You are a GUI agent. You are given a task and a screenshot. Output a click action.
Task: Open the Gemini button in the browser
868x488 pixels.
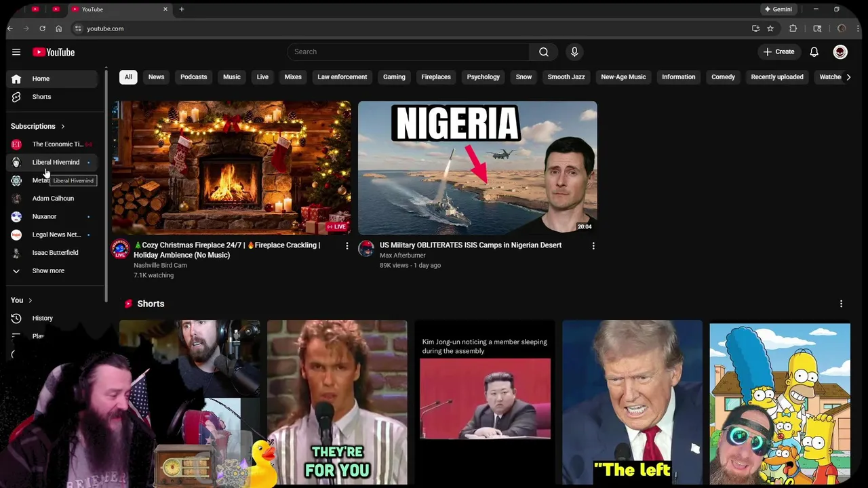point(778,9)
